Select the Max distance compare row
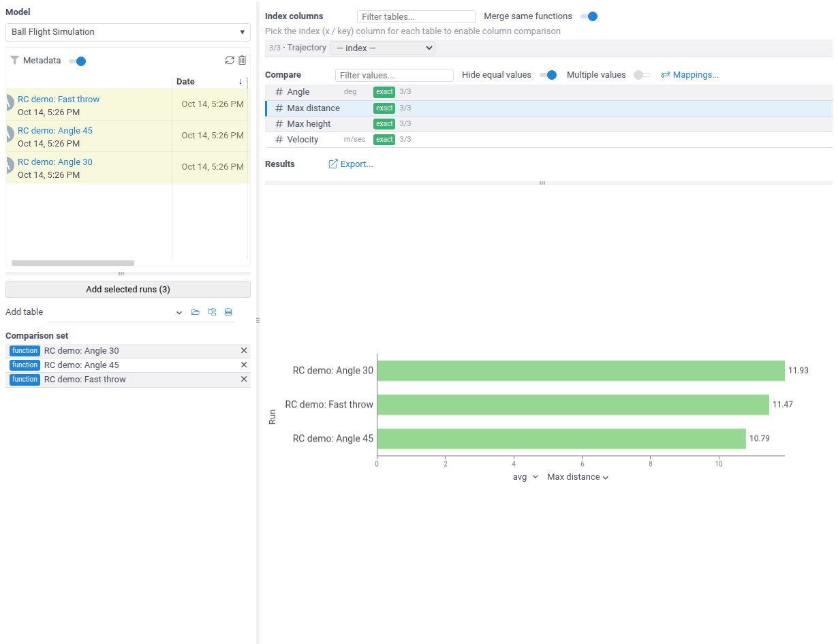The height and width of the screenshot is (644, 838). coord(548,108)
